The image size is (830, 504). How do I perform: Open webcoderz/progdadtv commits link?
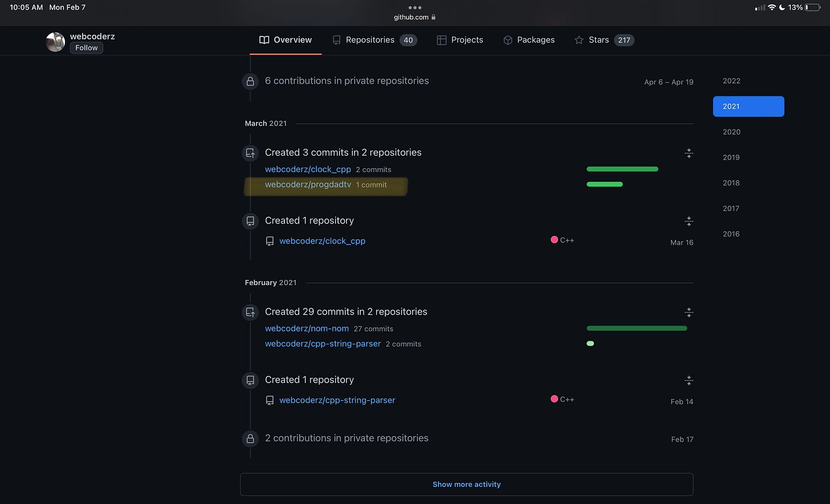[x=308, y=185]
